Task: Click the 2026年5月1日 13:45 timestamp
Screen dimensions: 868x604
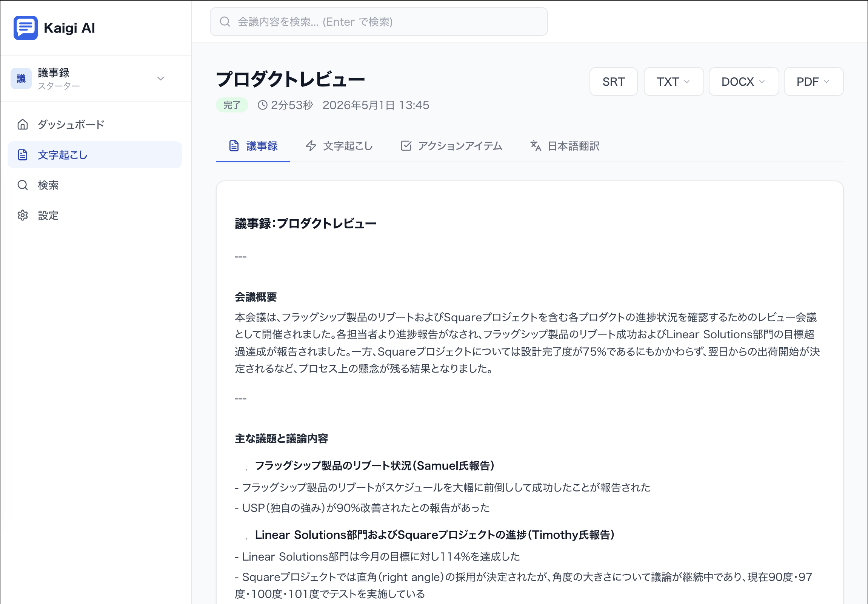Action: 376,105
